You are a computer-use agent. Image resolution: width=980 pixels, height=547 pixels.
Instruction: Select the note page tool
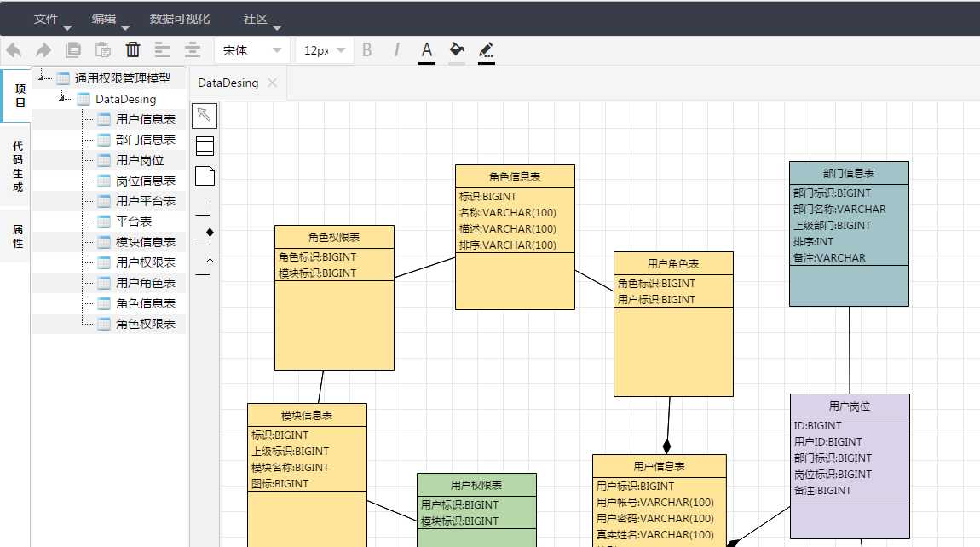205,176
